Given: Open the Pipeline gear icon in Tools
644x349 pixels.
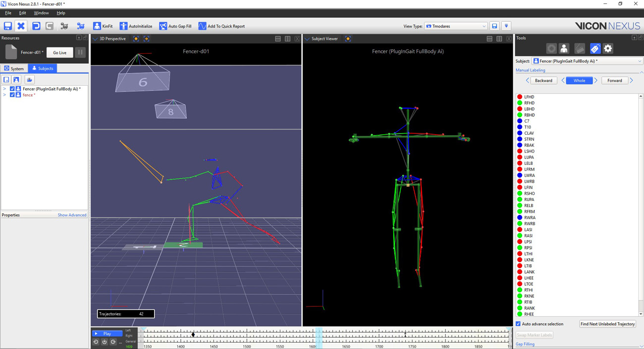Looking at the screenshot, I should point(608,49).
